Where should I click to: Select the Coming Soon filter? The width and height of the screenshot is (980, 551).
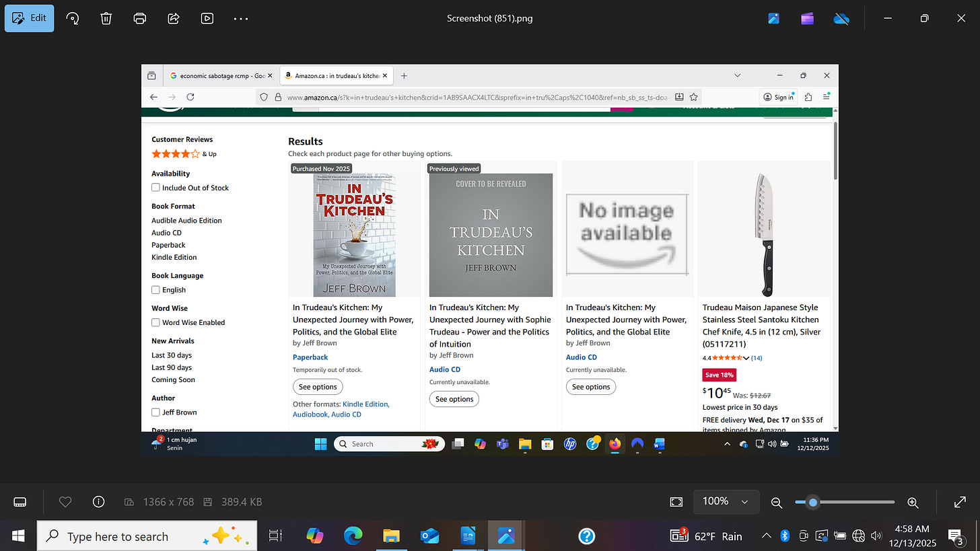[x=174, y=379]
